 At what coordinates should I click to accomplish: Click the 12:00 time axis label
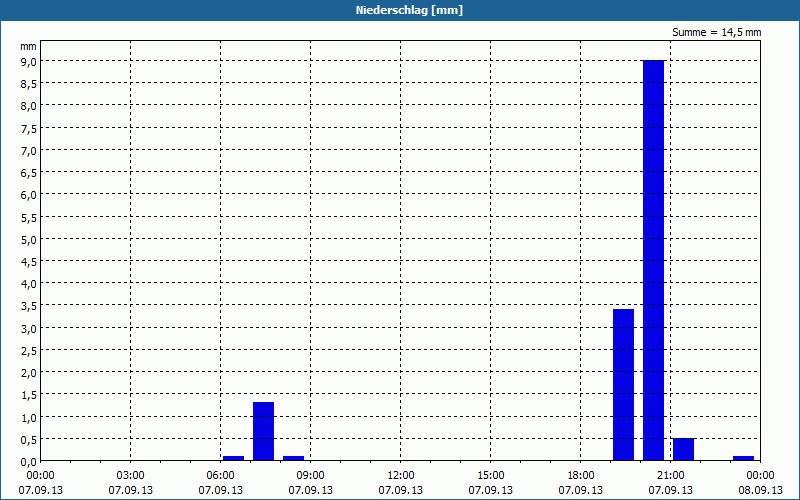point(401,476)
